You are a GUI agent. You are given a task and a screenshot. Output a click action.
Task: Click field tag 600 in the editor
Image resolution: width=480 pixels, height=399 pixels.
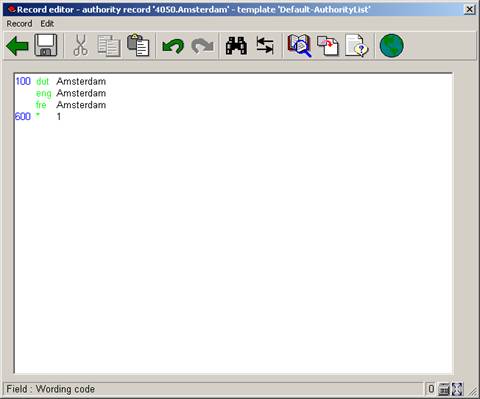(x=23, y=117)
